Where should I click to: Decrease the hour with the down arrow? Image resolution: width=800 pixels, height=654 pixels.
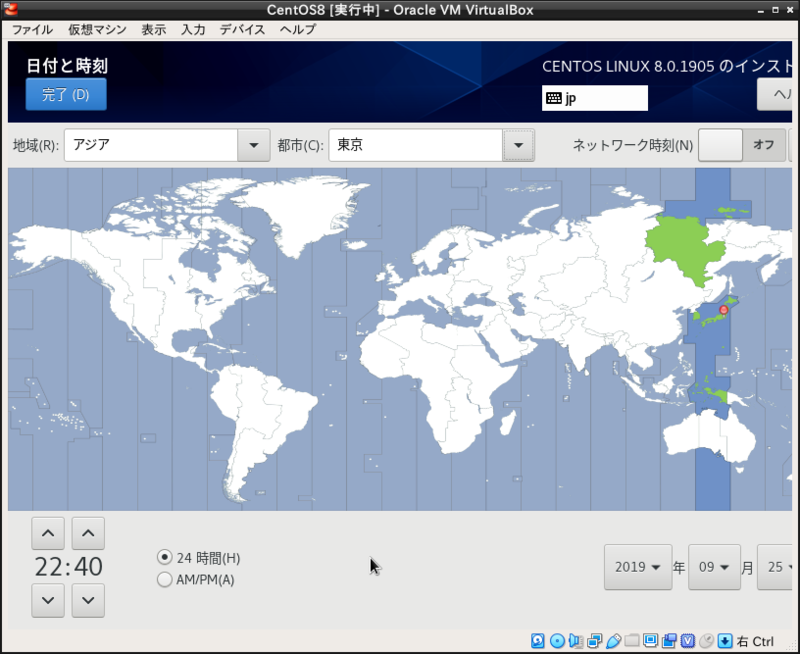pos(48,600)
